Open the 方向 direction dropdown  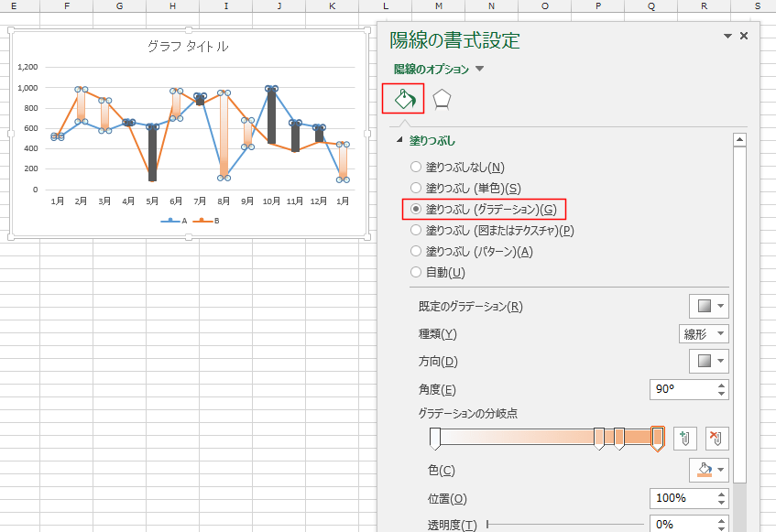(709, 362)
